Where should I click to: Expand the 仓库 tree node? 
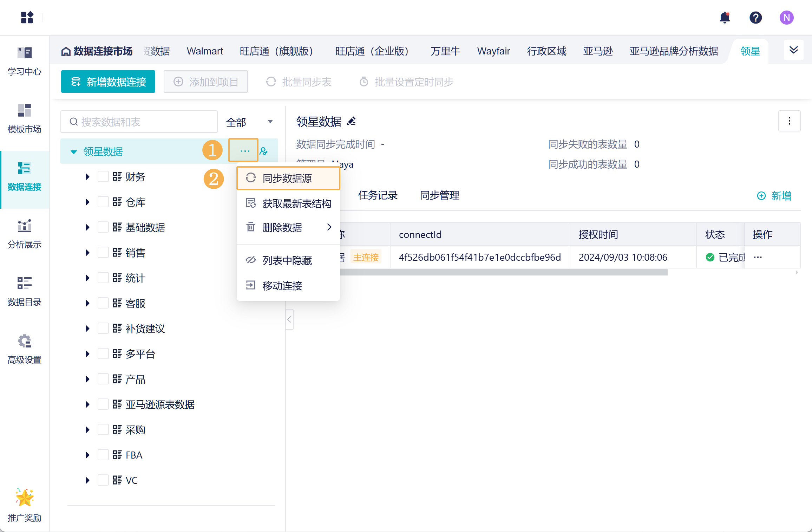point(87,202)
